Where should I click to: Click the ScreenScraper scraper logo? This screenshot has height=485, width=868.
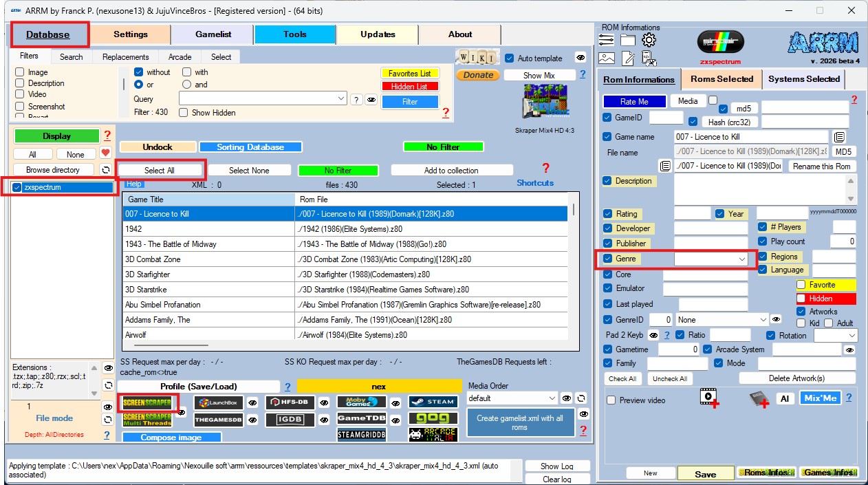click(147, 402)
